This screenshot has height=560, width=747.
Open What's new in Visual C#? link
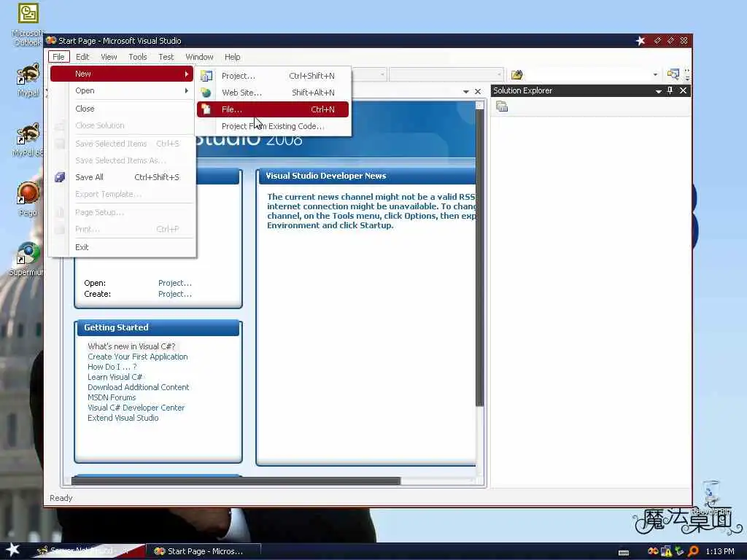(131, 346)
